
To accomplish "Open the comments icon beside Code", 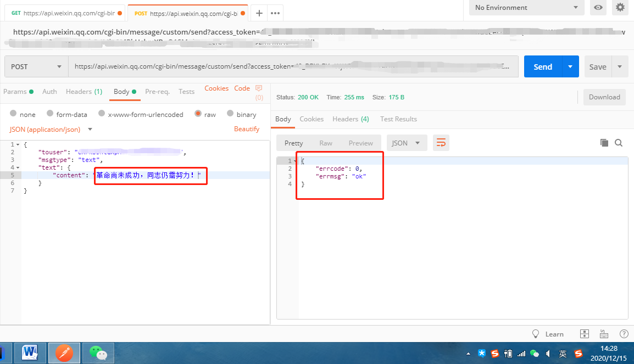I will coord(259,88).
